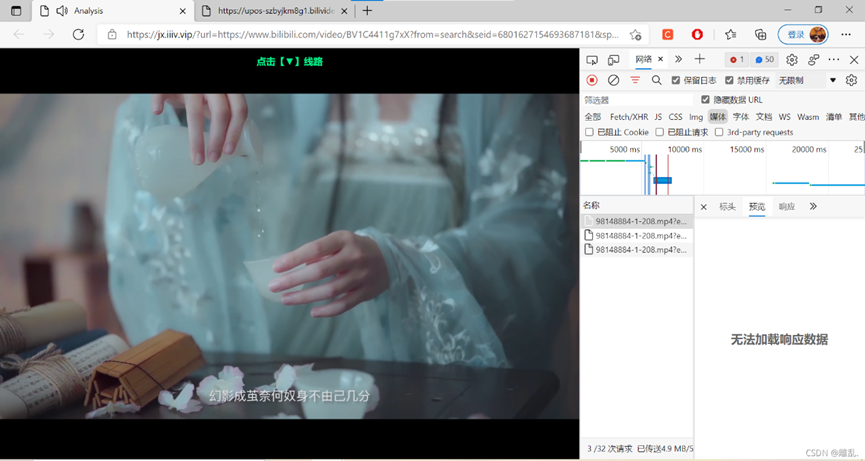Image resolution: width=865 pixels, height=461 pixels.
Task: View site information lock icon
Action: point(112,34)
